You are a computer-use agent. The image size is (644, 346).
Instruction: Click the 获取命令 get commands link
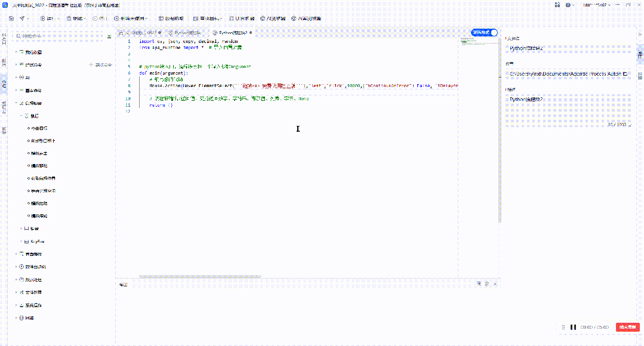[x=101, y=65]
